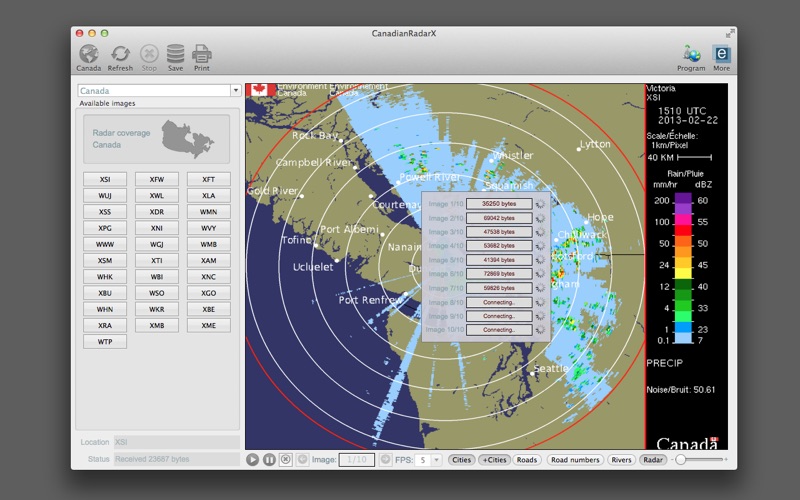Select the XRA radar station
Screen dimensions: 800x500
(105, 325)
